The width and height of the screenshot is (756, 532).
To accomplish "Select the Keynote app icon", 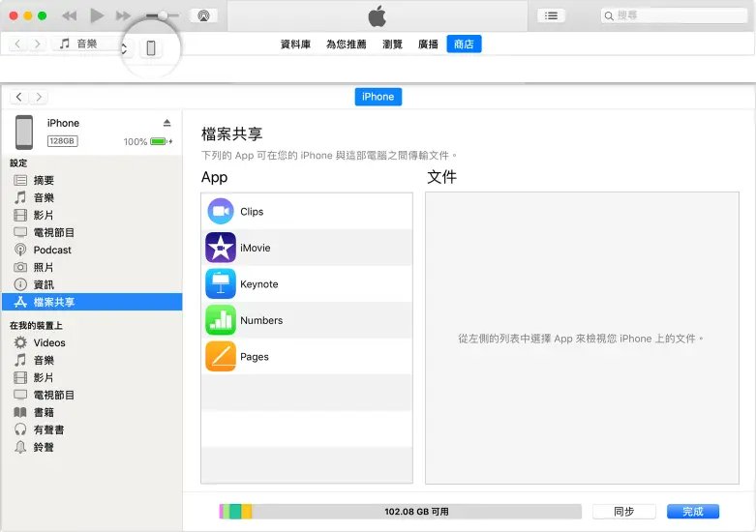I will click(221, 283).
